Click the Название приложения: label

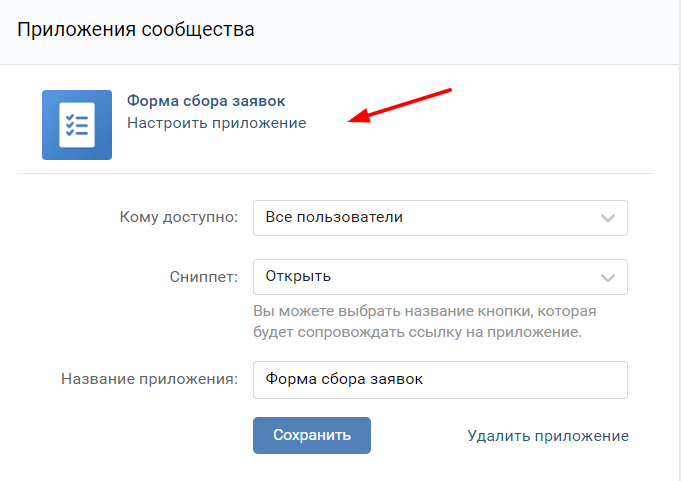pos(149,380)
